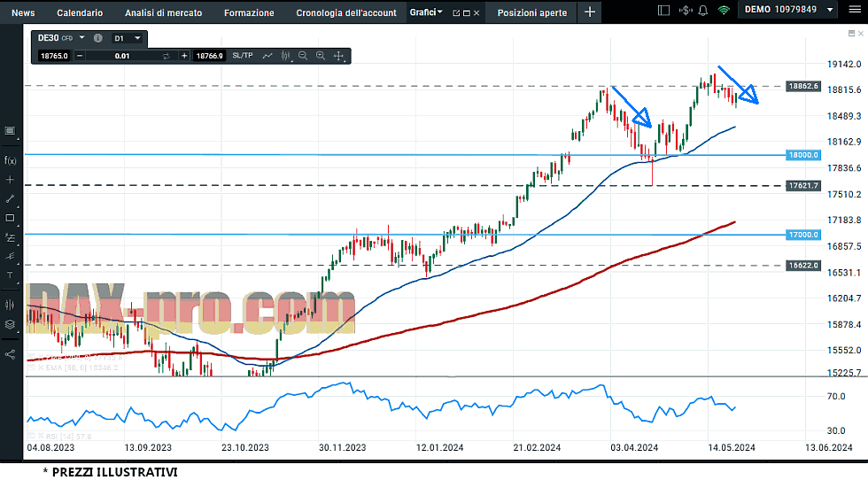
Task: Switch to Posizioni aperte tab
Action: coord(532,12)
